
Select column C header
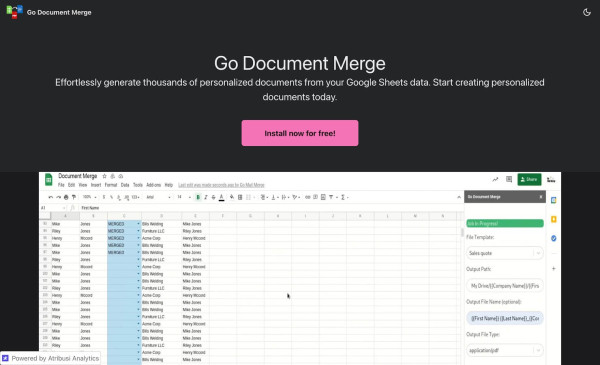coord(124,216)
